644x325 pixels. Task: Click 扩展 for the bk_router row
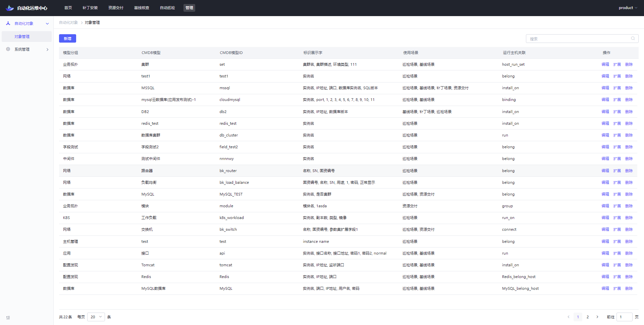pos(617,171)
